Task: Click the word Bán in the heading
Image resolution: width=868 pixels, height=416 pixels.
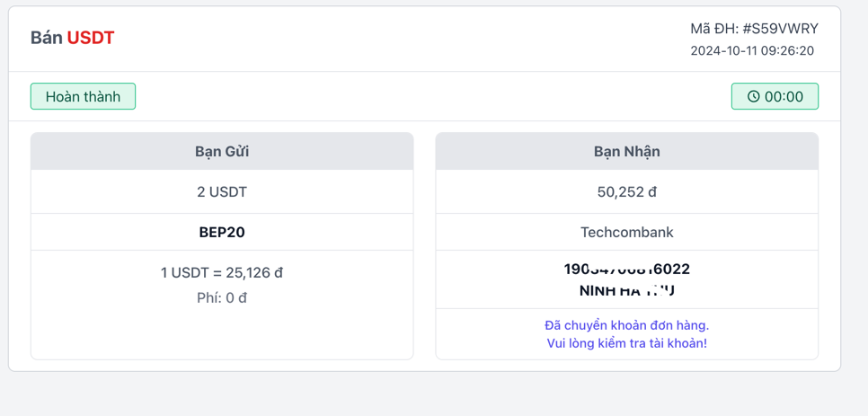Action: click(46, 38)
